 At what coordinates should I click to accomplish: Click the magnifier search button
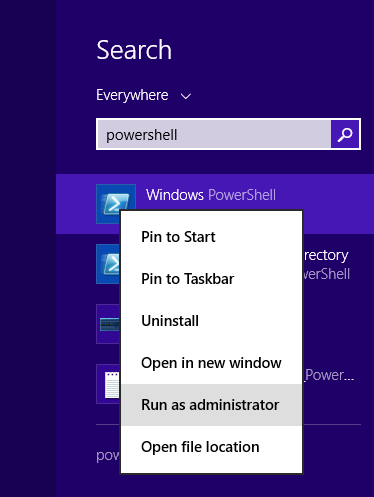345,134
